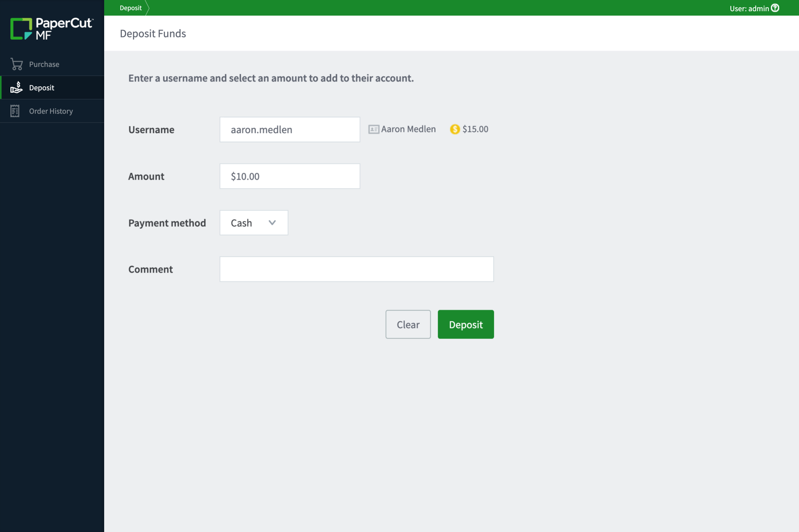The height and width of the screenshot is (532, 799).
Task: Select the Purchase shopping cart icon
Action: pyautogui.click(x=16, y=64)
